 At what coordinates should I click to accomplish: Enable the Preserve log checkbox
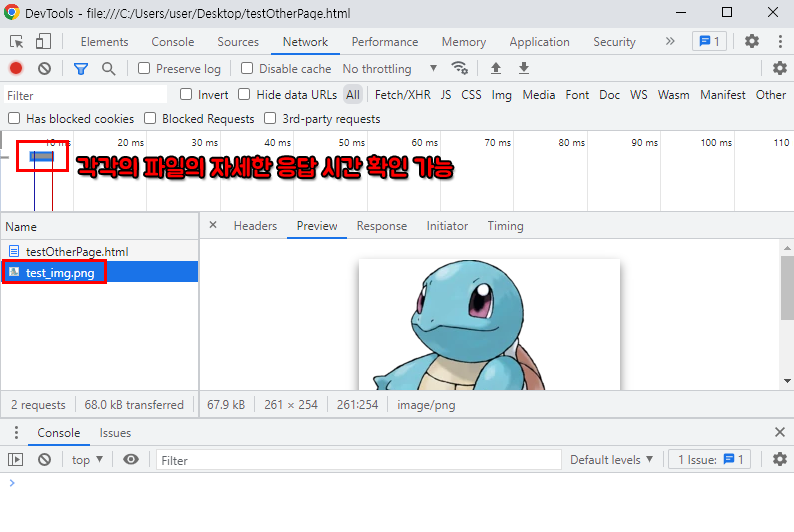coord(144,68)
